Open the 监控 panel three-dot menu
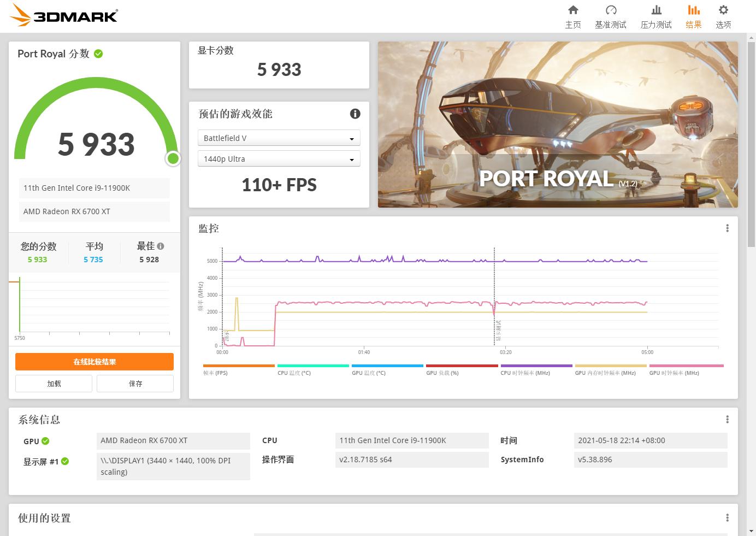 [x=727, y=228]
